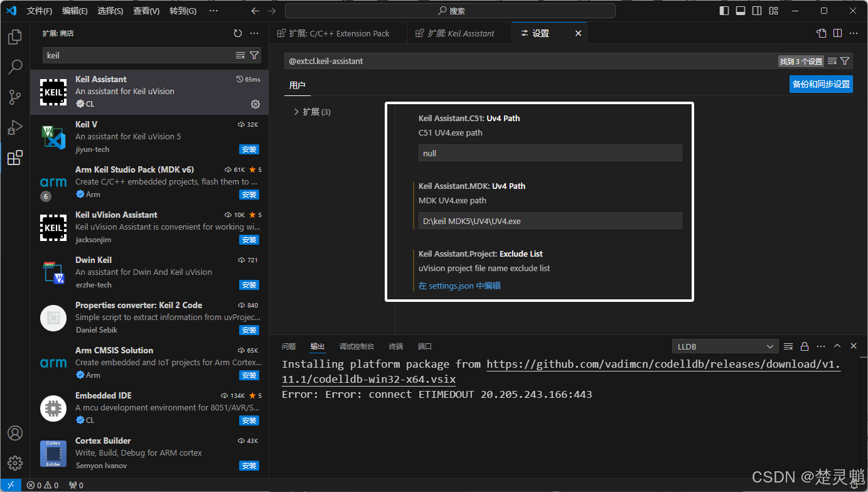
Task: Refresh the extensions marketplace list
Action: [x=237, y=33]
